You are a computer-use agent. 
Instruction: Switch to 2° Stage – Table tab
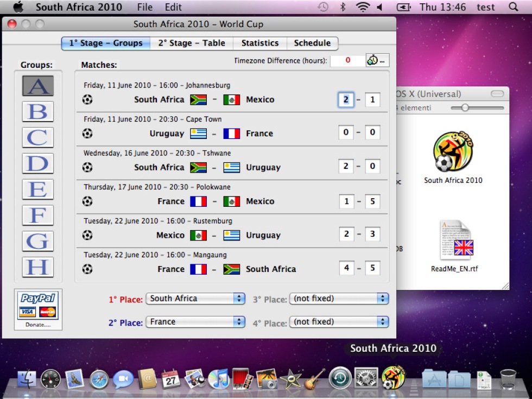192,43
